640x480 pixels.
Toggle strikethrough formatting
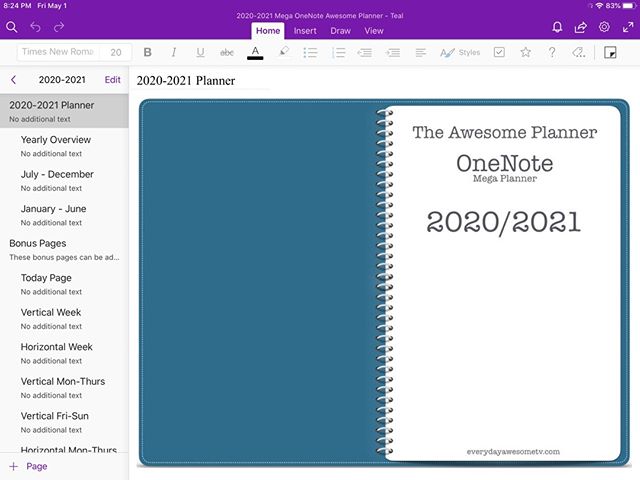click(227, 53)
